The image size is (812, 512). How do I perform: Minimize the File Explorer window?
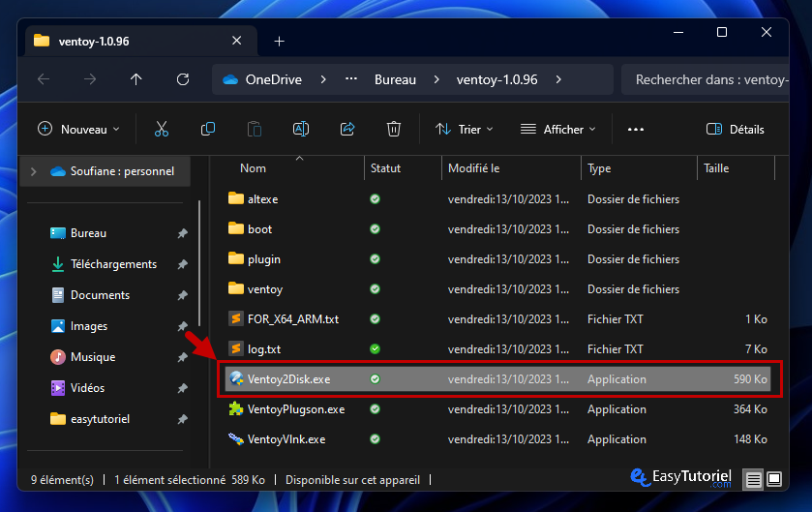(x=678, y=32)
